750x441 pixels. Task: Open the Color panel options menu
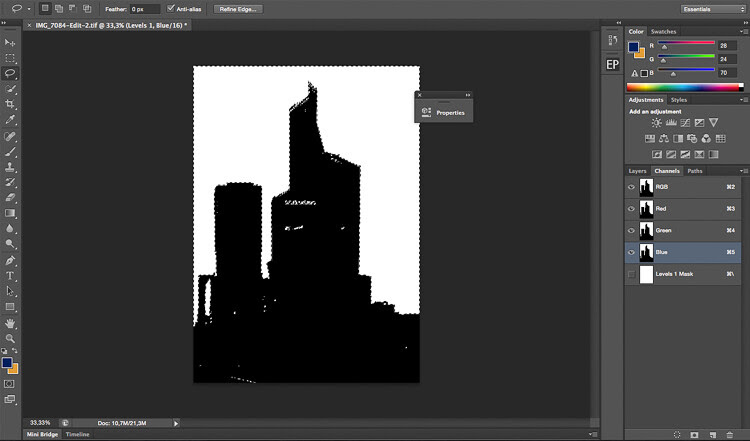click(x=743, y=32)
